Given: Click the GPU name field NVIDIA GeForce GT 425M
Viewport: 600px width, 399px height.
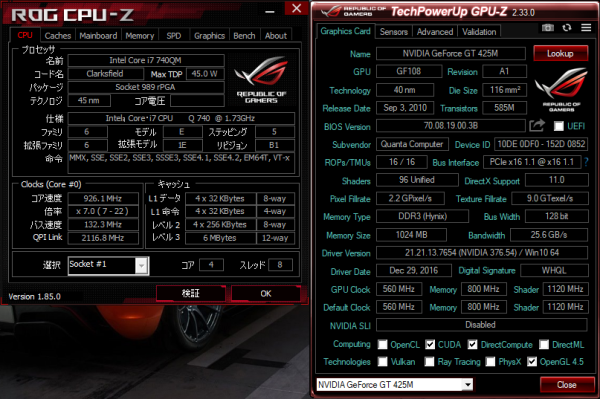Looking at the screenshot, I should 451,54.
